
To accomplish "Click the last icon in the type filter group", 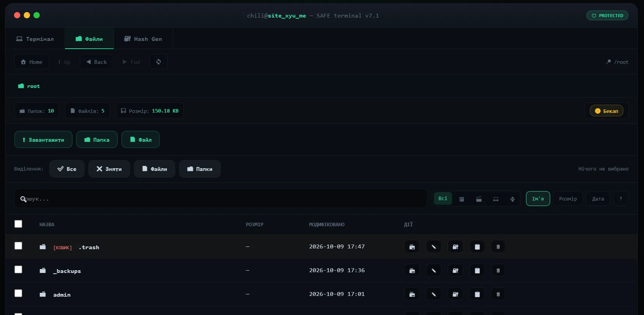I will tap(512, 199).
